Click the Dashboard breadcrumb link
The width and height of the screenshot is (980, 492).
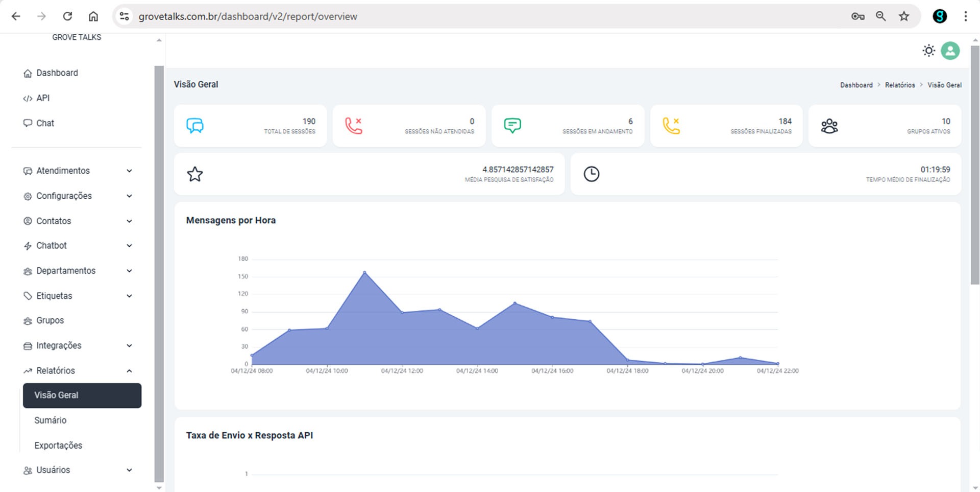856,85
